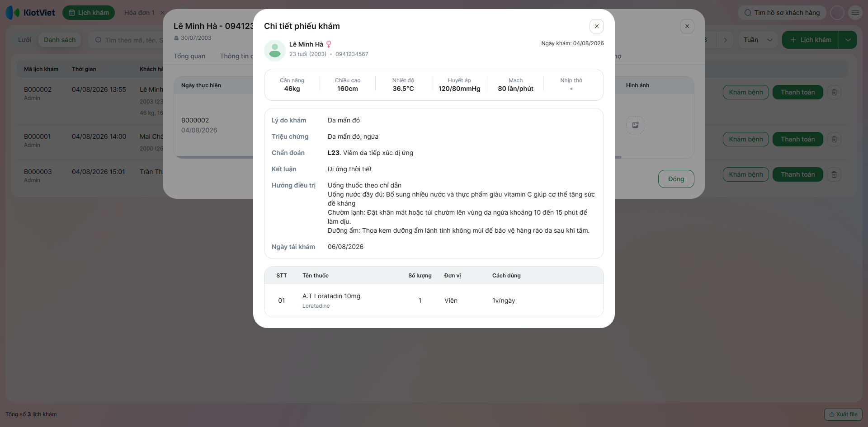Click the image placeholder icon under Hình ảnh
The height and width of the screenshot is (427, 868).
[635, 125]
